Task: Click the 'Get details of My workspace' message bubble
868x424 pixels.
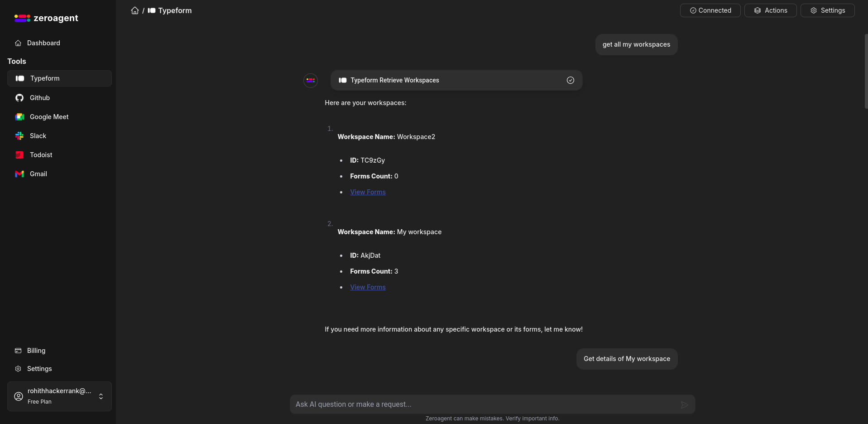Action: pyautogui.click(x=627, y=359)
